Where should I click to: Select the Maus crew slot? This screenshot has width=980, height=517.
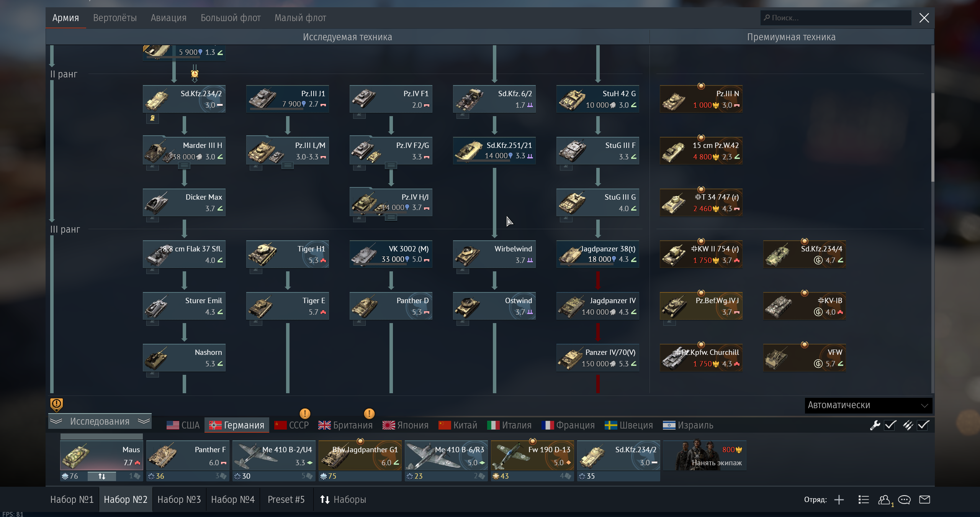click(101, 456)
